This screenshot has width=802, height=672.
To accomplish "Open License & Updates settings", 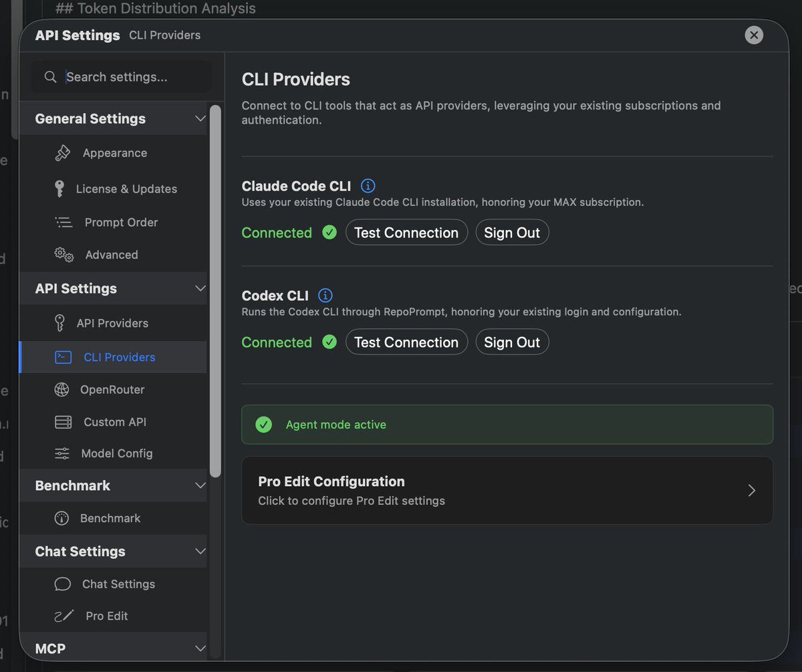I will (x=61, y=189).
